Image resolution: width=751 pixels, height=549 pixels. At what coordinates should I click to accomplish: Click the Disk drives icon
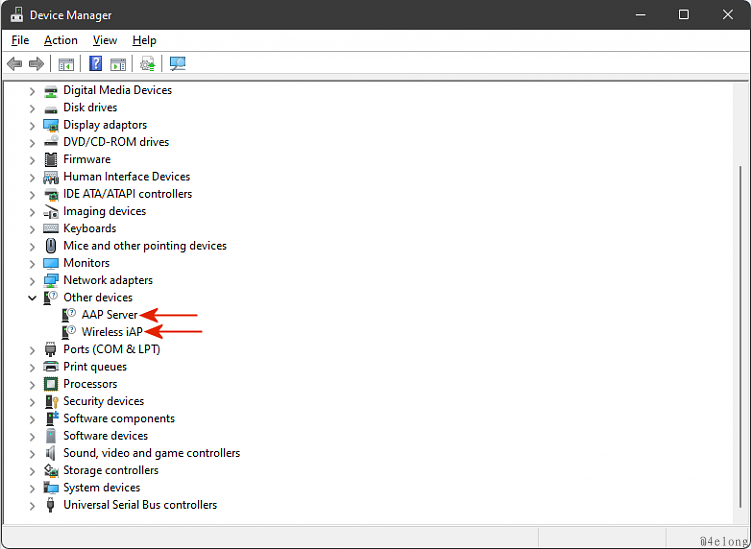pyautogui.click(x=51, y=108)
